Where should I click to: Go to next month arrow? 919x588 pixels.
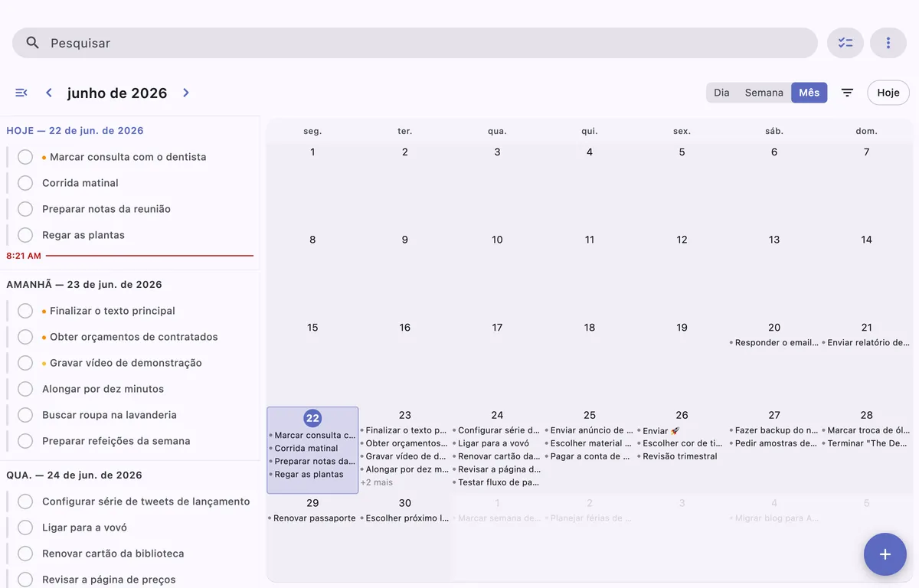[185, 93]
